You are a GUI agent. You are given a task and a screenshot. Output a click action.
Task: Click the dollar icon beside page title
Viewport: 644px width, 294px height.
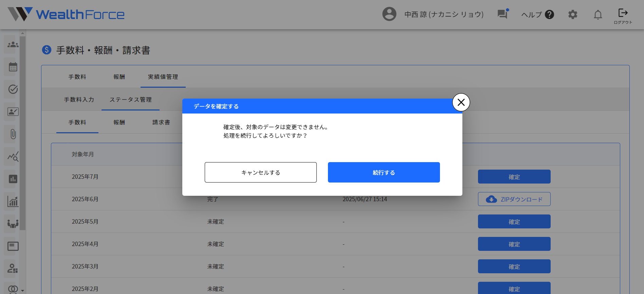pyautogui.click(x=47, y=50)
